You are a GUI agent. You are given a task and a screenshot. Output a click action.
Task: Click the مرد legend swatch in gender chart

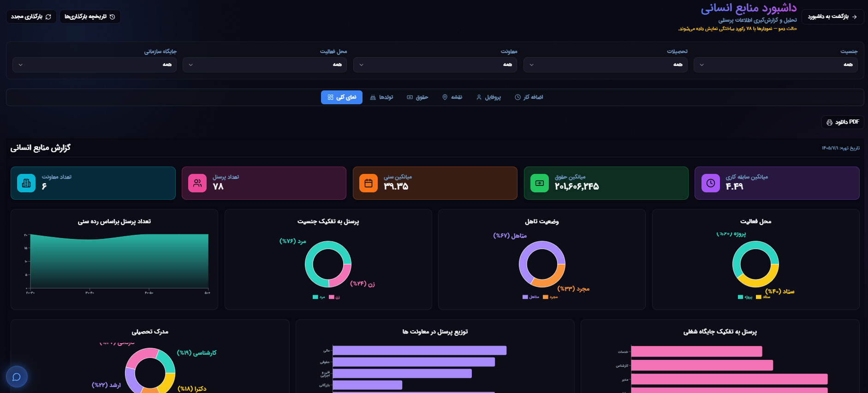click(x=315, y=297)
